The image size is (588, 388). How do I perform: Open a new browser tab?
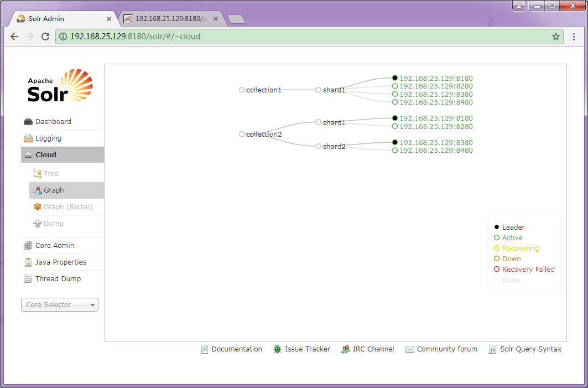pos(236,19)
